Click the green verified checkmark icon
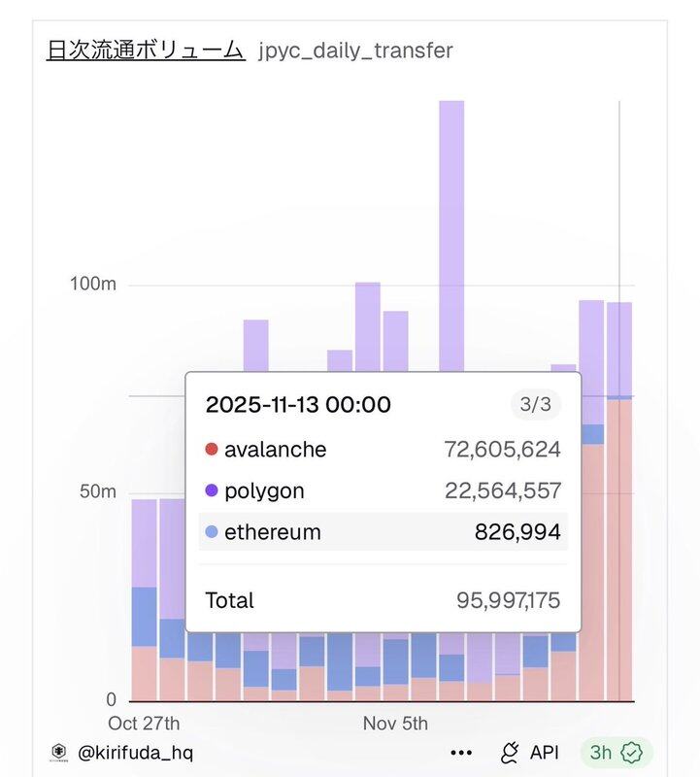 (632, 753)
